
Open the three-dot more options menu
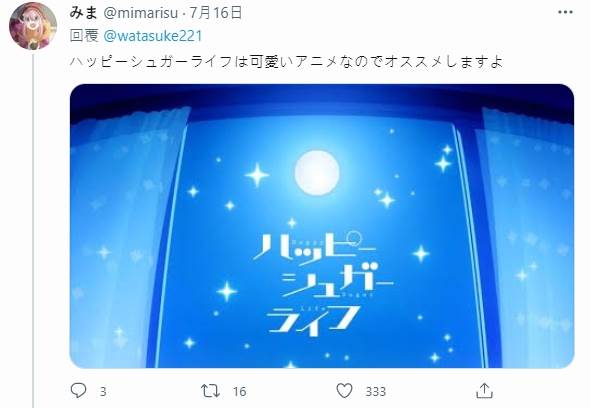565,12
